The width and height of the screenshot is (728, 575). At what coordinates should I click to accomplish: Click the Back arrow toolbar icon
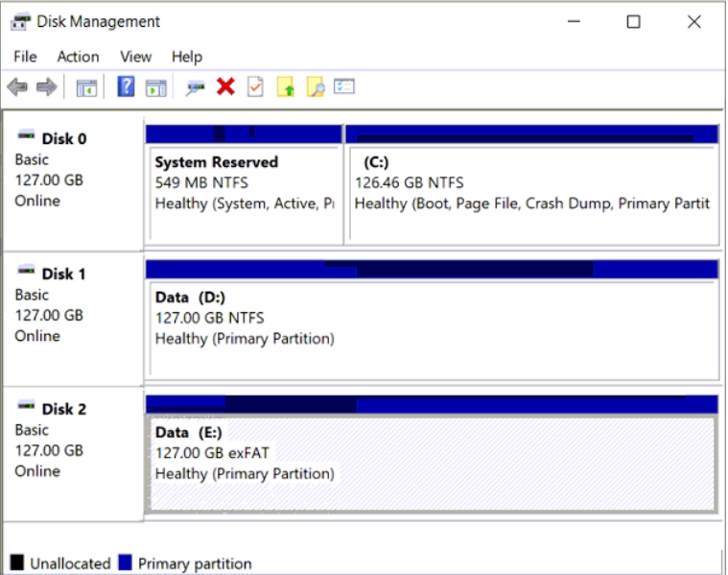tap(17, 87)
